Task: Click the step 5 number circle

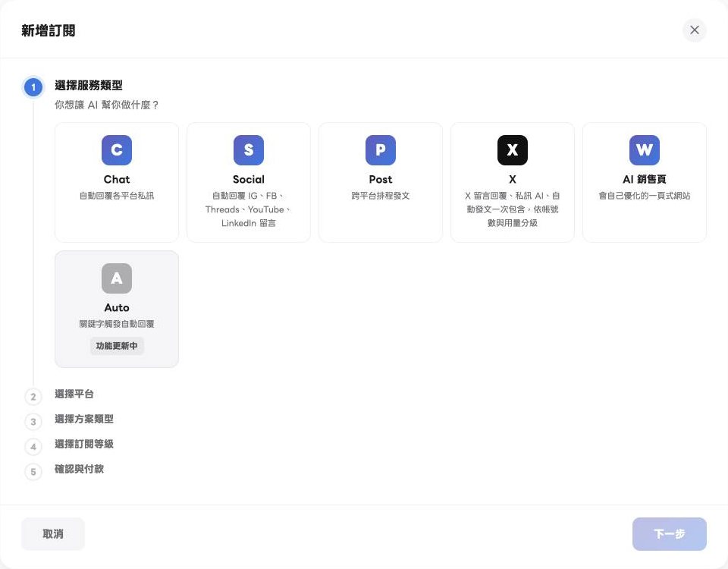Action: point(33,472)
